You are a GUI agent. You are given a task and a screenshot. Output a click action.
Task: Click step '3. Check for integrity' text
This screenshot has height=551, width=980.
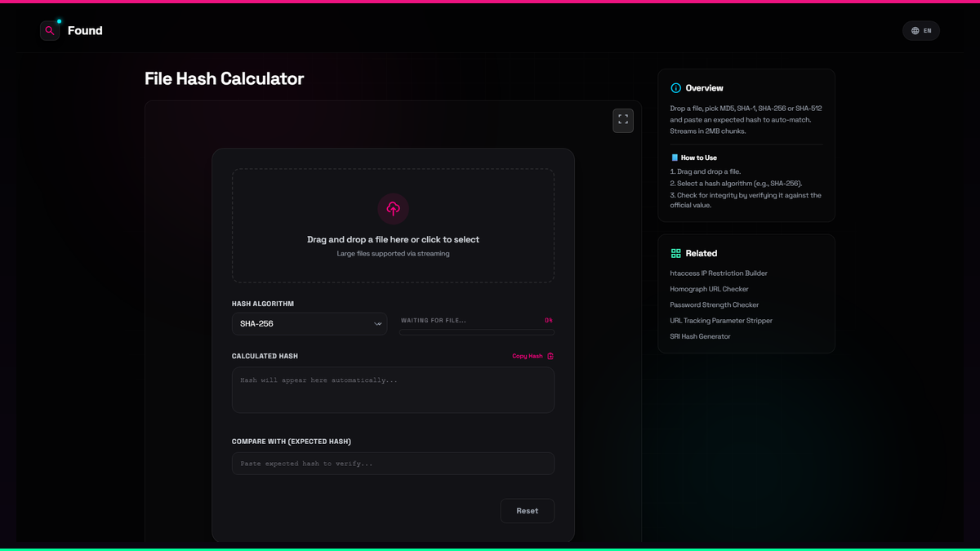coord(746,200)
